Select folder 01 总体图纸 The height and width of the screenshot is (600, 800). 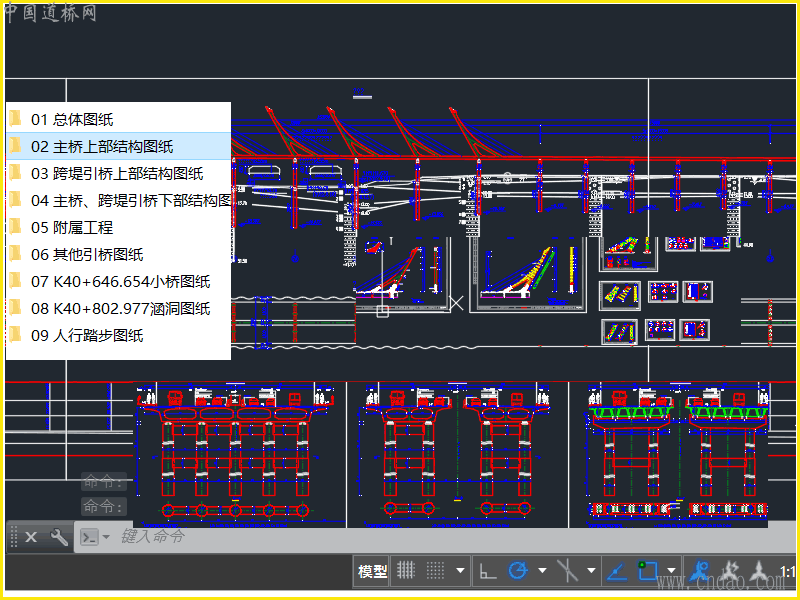pyautogui.click(x=118, y=119)
